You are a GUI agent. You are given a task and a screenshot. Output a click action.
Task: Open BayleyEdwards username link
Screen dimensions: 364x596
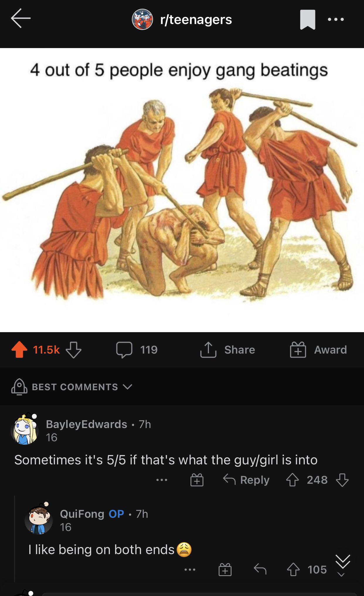(x=86, y=424)
